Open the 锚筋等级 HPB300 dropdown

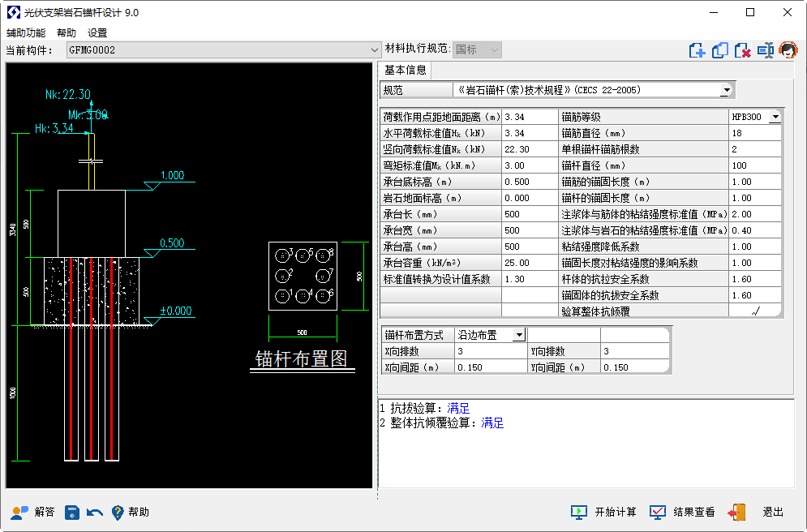(775, 117)
